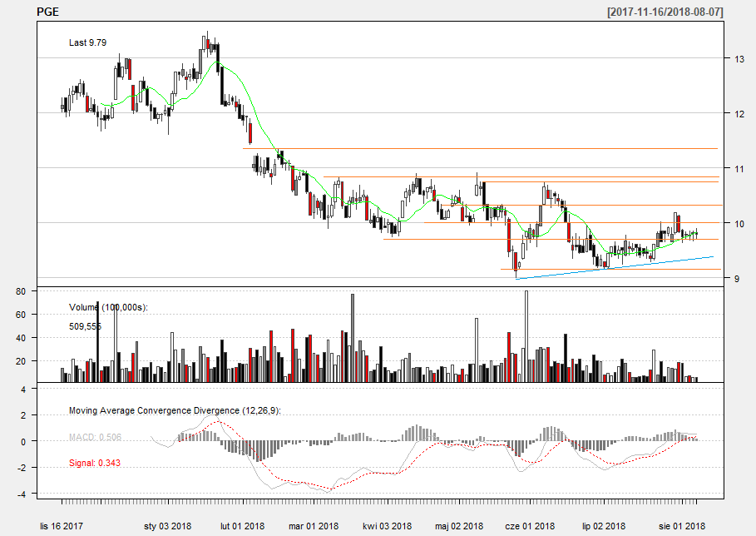Screen dimensions: 756x536
Task: Click the 'lis 16 2017' date label
Action: pos(62,526)
